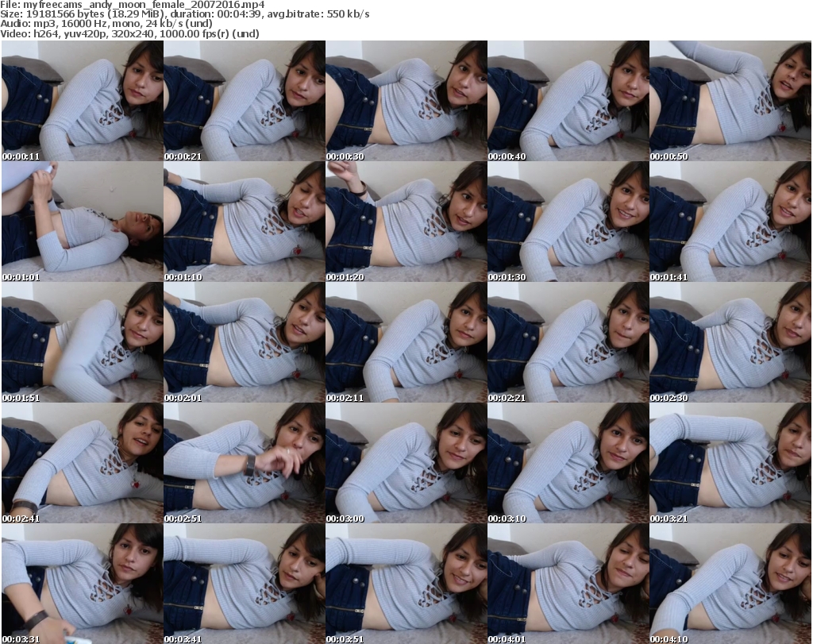Image resolution: width=813 pixels, height=644 pixels.
Task: Choose the thumbnail frame at 00:02:41
Action: click(83, 463)
